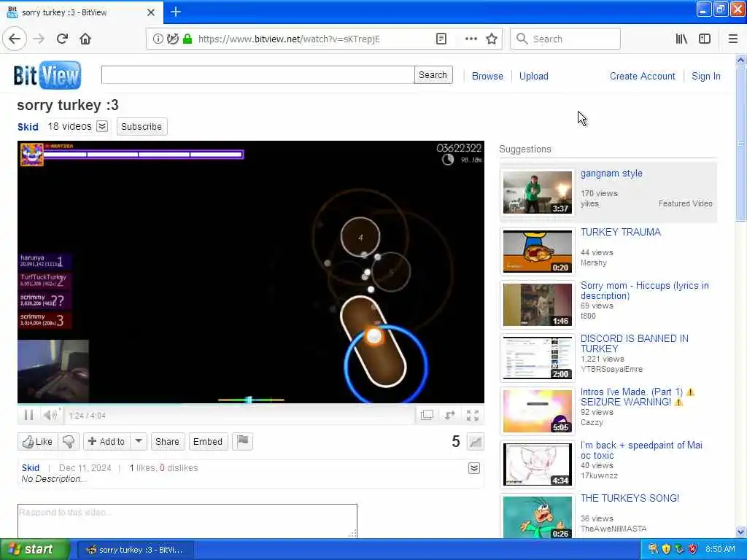Select the sorry turkey :3 - BitView tab
This screenshot has width=747, height=560.
coord(82,12)
